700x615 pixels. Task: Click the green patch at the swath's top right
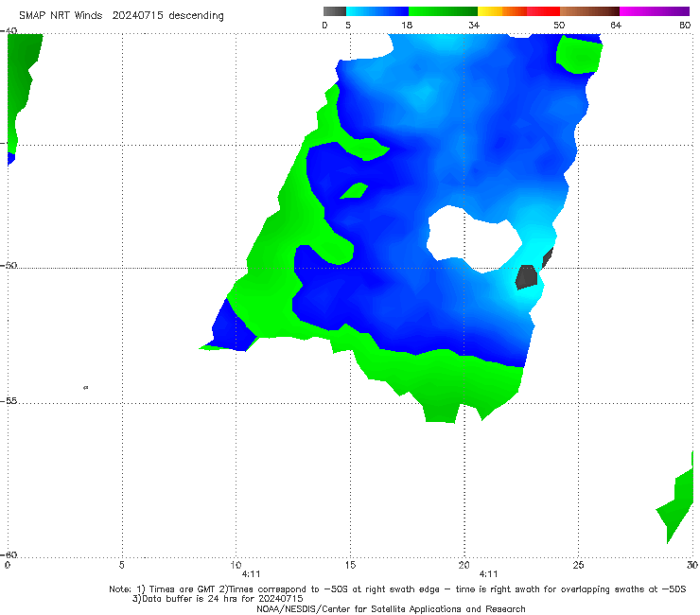pos(579,55)
